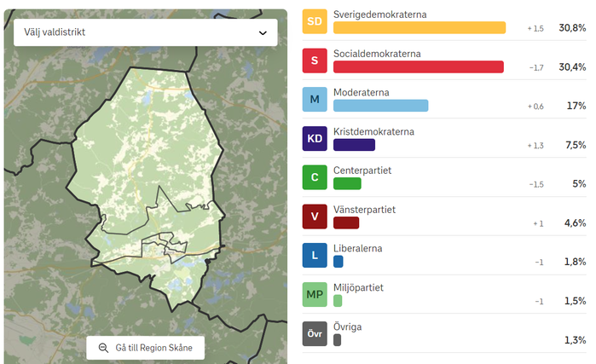Click the MP party badge
The height and width of the screenshot is (364, 596).
(x=315, y=294)
